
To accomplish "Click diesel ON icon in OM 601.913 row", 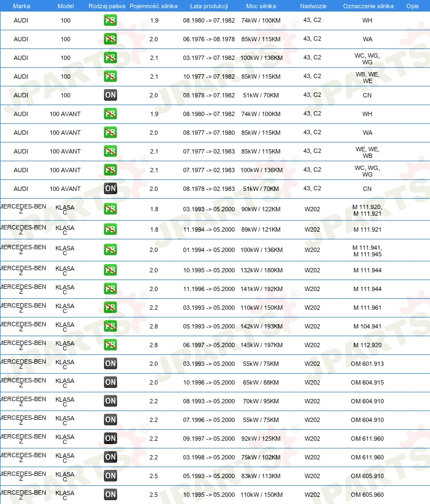I will tap(110, 363).
